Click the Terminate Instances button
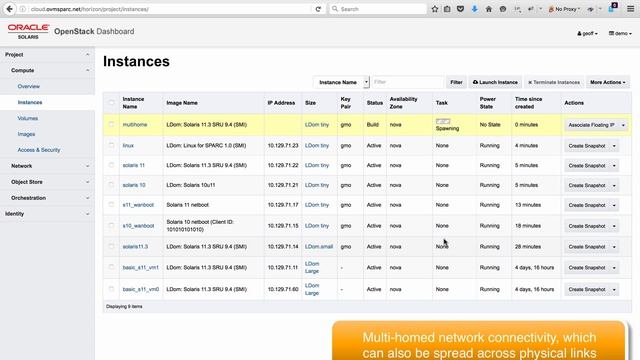 coord(554,82)
